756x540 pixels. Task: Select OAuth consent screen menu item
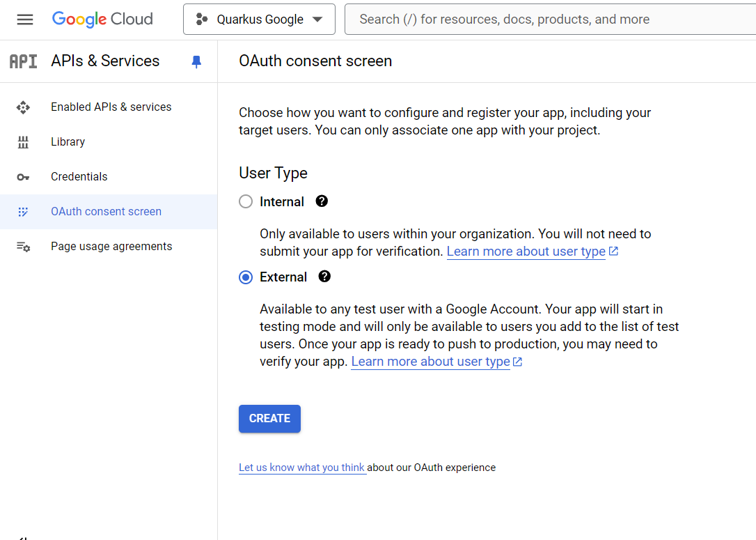[109, 211]
